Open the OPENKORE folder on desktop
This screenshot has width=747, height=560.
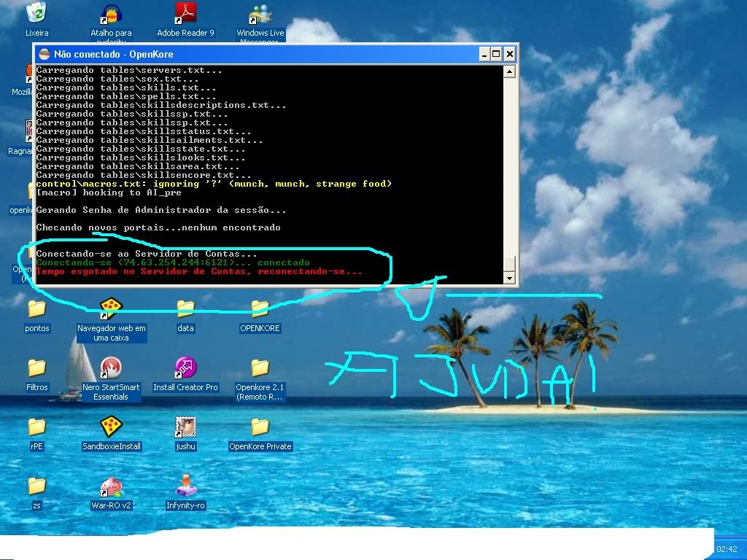coord(260,310)
